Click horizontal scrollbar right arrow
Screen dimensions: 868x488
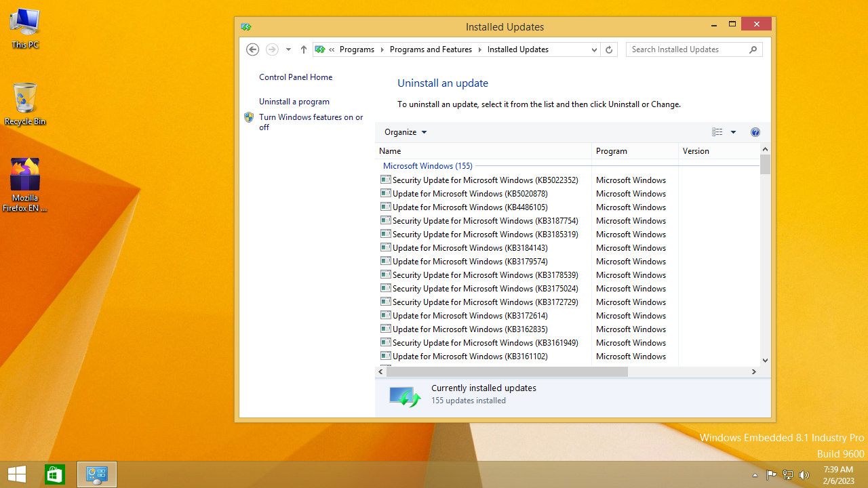pyautogui.click(x=753, y=372)
